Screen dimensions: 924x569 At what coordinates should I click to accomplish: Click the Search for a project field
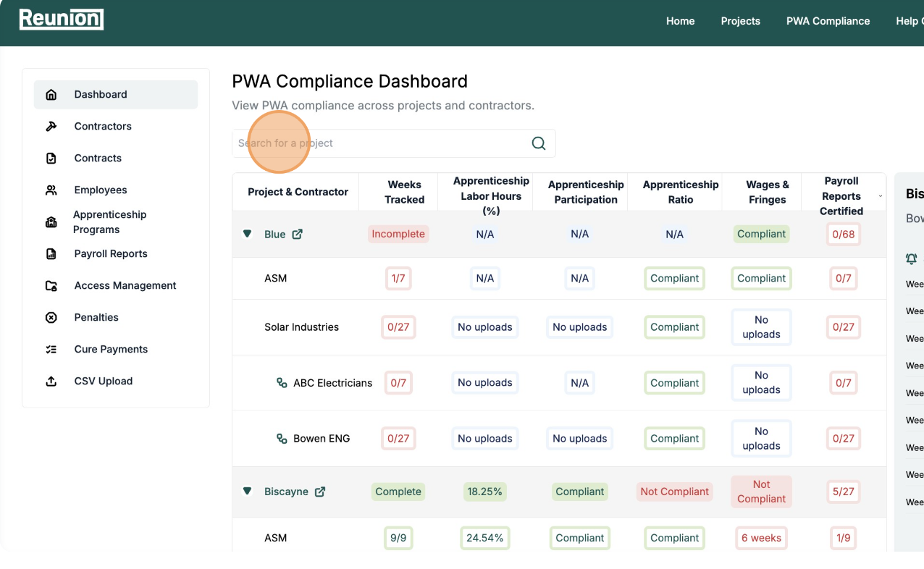pos(380,143)
